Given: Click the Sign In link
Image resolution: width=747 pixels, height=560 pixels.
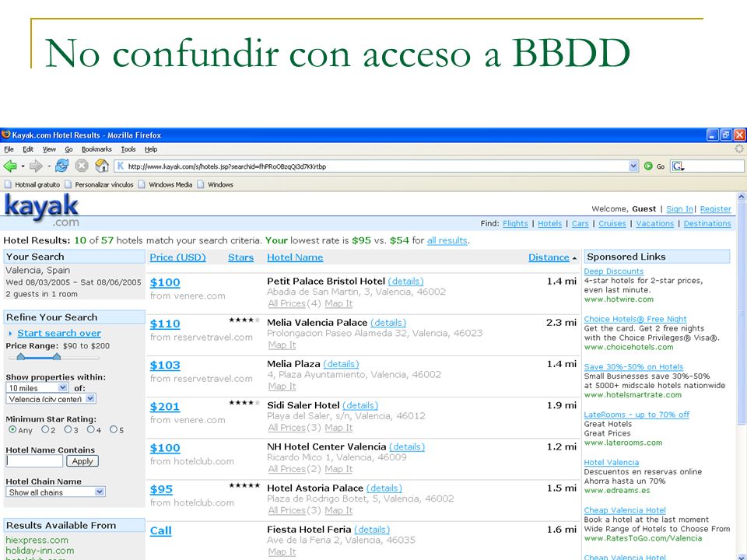Looking at the screenshot, I should coord(679,208).
